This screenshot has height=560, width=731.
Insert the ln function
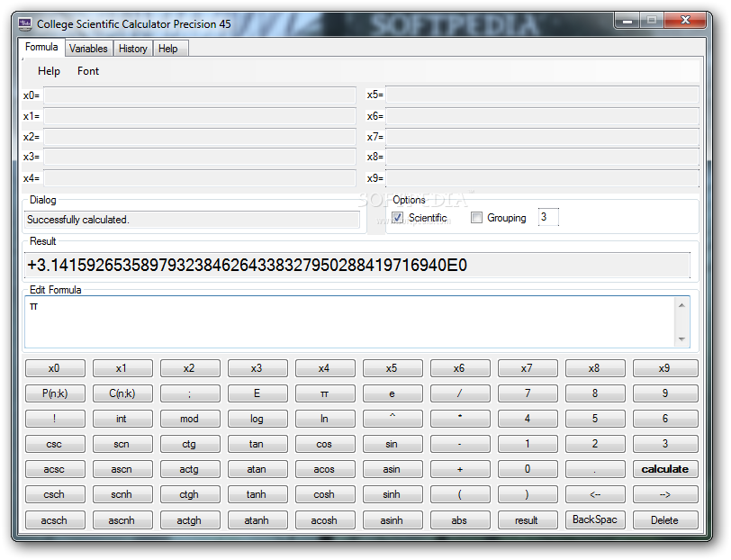coord(324,419)
